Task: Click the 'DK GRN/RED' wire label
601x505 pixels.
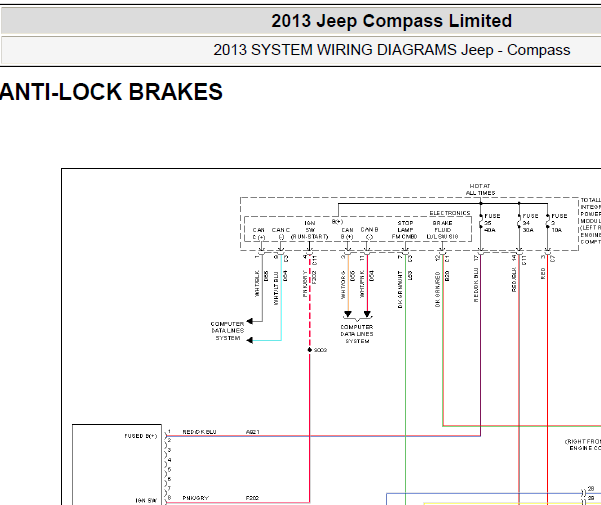Action: [x=437, y=289]
